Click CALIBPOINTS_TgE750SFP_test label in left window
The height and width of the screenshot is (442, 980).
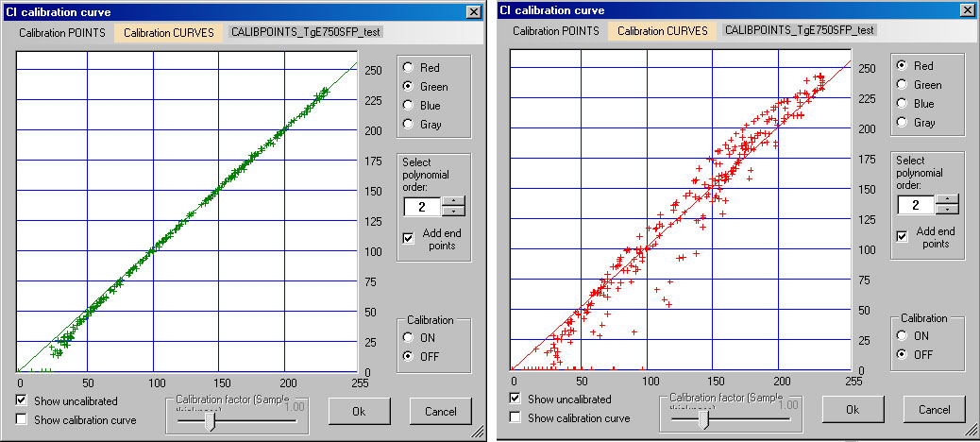tap(307, 32)
